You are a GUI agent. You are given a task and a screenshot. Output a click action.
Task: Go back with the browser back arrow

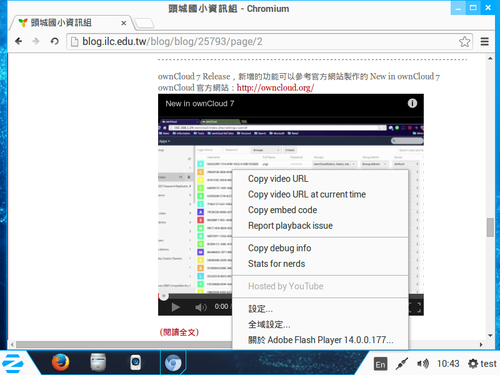click(x=19, y=41)
